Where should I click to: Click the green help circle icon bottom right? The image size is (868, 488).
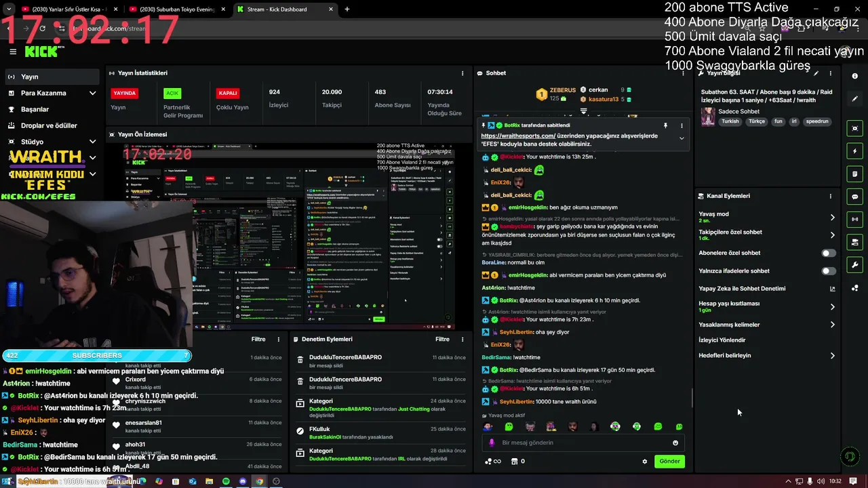point(849,457)
